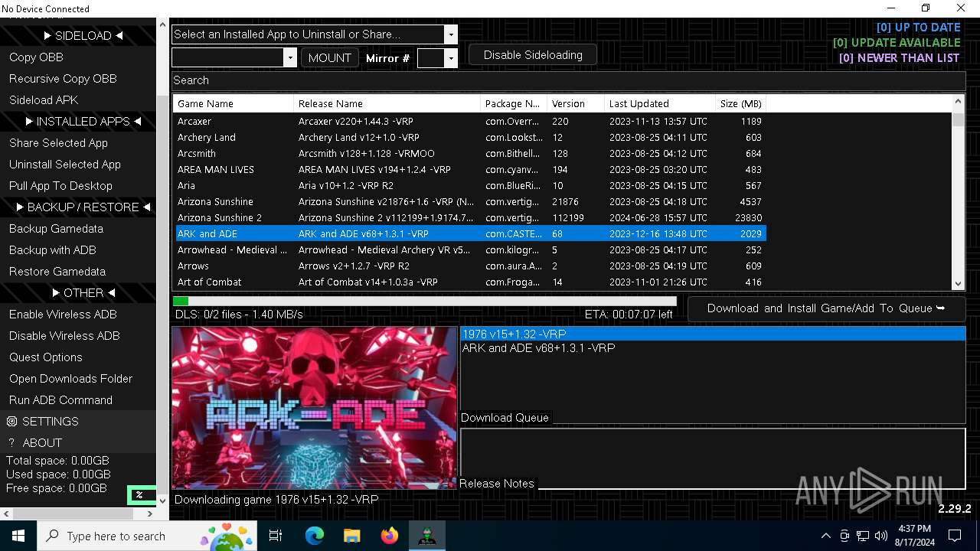Click sidebar scroll down arrow
This screenshot has width=980, height=551.
162,501
